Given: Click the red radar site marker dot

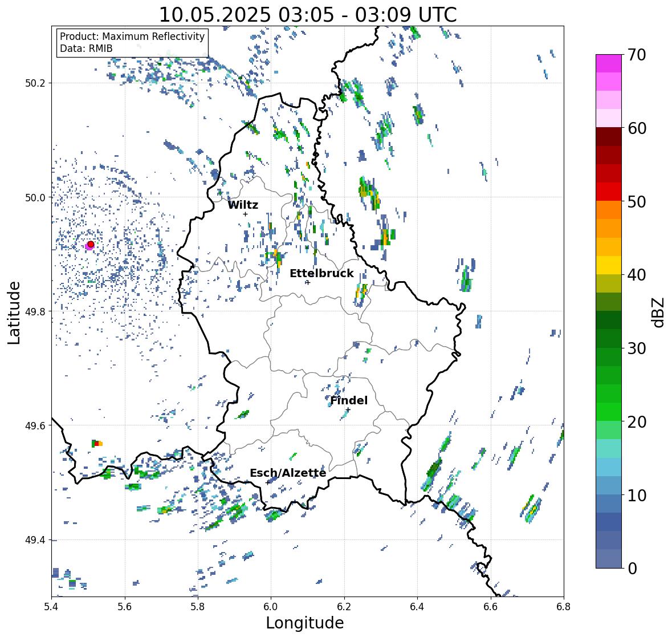Looking at the screenshot, I should [91, 244].
